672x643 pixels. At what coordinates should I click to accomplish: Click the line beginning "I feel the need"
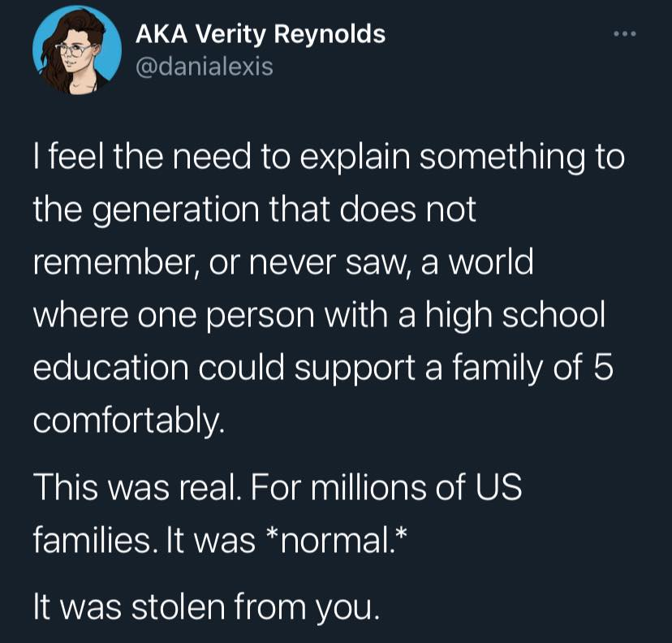pos(329,157)
